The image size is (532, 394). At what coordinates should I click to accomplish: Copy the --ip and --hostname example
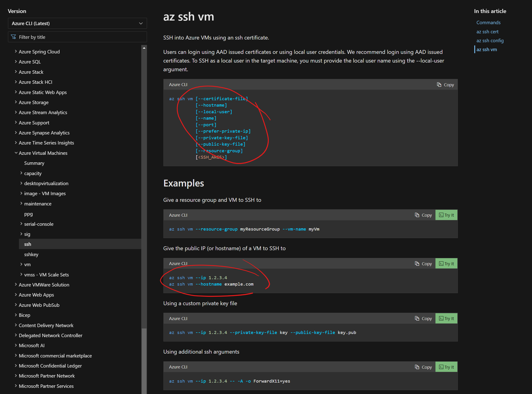[423, 263]
